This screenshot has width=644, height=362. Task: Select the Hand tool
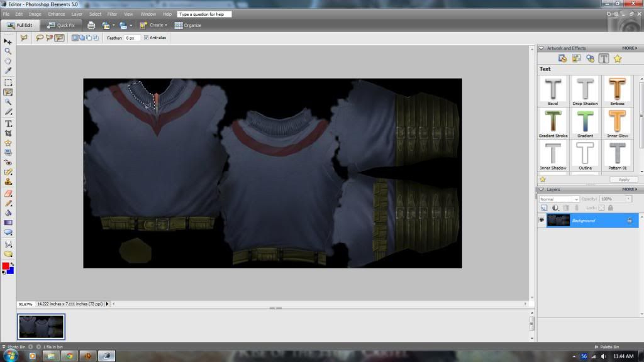(x=8, y=61)
